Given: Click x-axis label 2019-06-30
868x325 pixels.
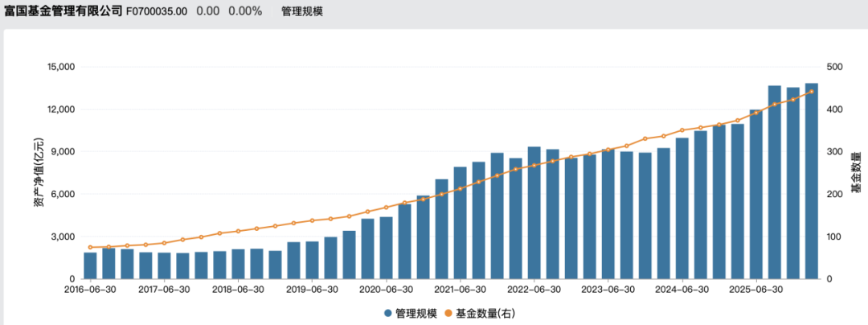Looking at the screenshot, I should [312, 289].
